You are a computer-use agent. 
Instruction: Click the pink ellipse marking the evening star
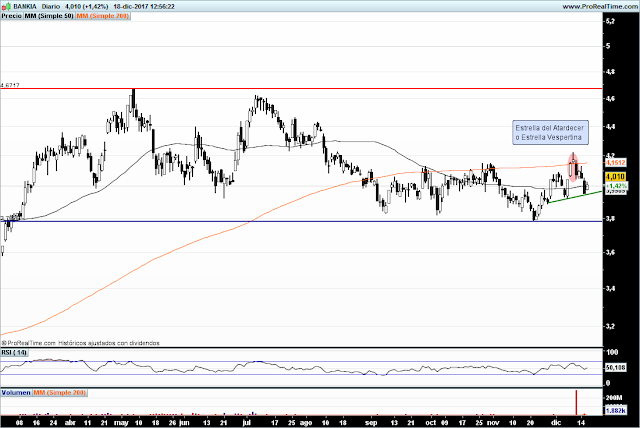pyautogui.click(x=573, y=167)
